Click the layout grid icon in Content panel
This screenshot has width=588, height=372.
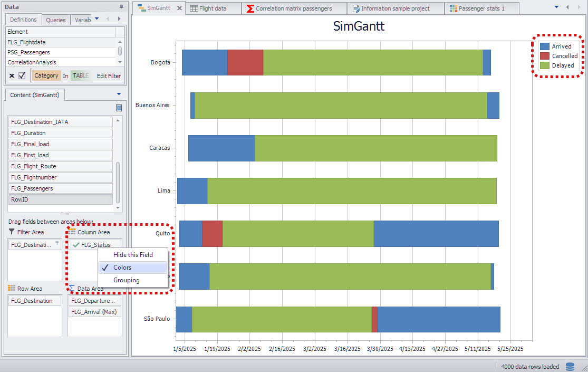click(119, 108)
